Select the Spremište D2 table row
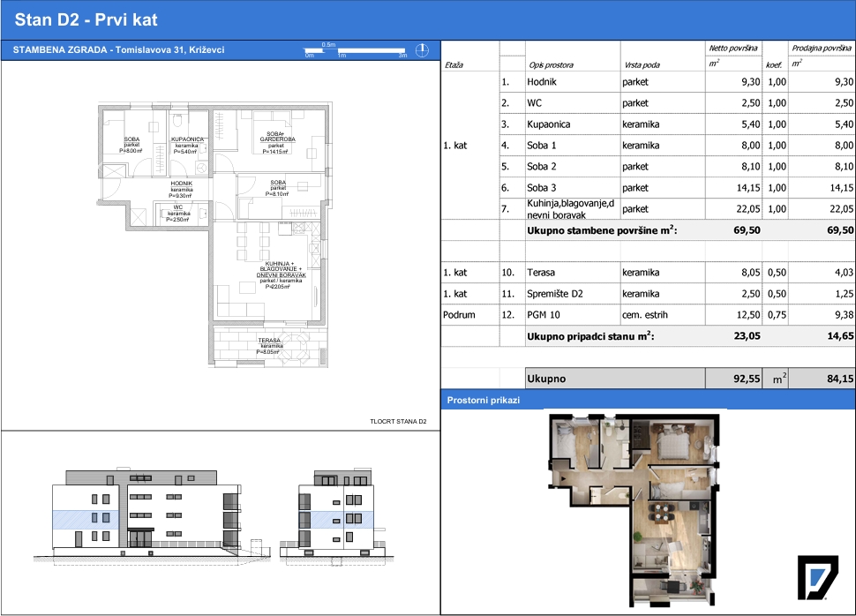 (648, 294)
